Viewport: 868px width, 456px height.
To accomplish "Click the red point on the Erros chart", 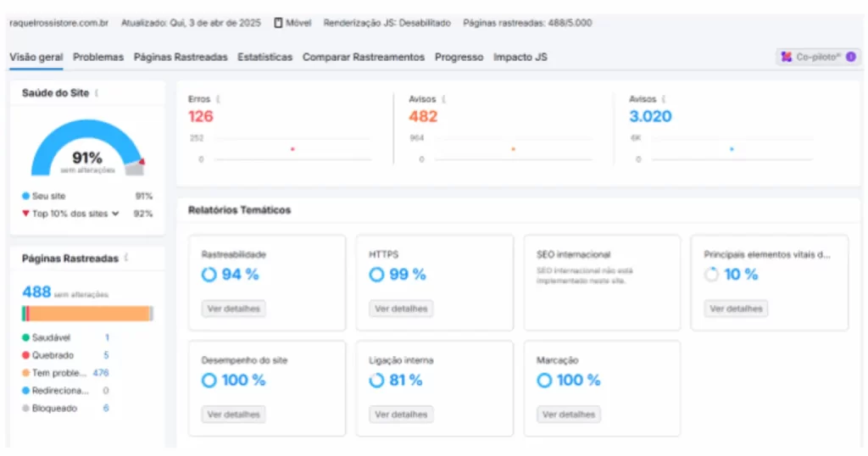I will pyautogui.click(x=292, y=149).
